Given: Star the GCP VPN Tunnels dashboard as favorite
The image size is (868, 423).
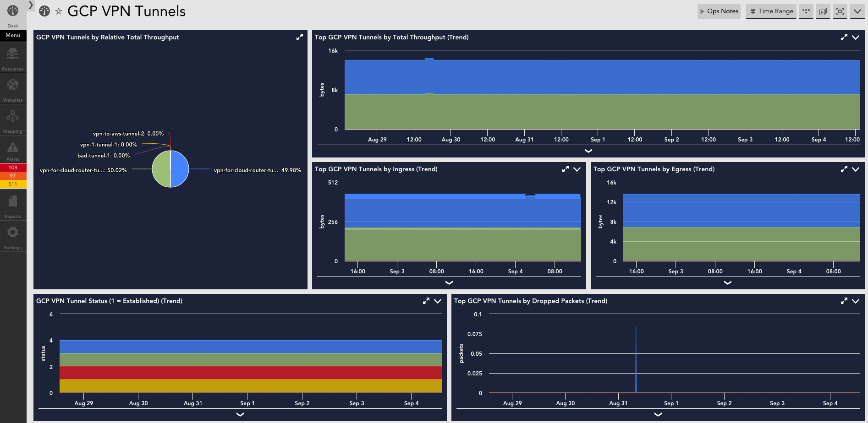Looking at the screenshot, I should point(59,11).
